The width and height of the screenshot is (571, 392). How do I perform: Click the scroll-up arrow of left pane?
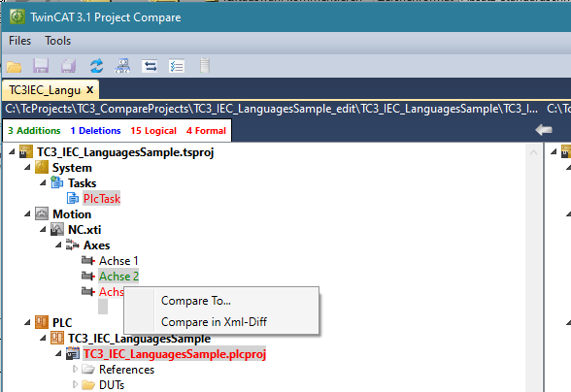(x=533, y=152)
